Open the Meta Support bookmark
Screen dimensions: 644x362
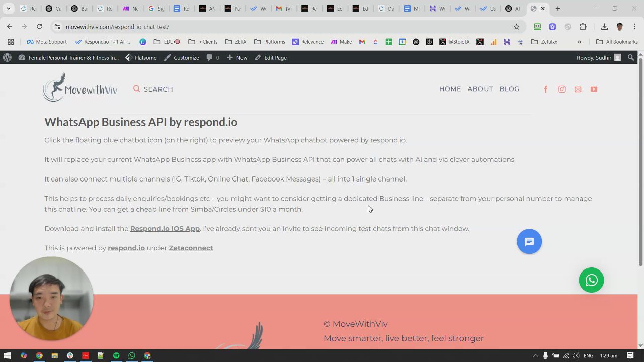tap(46, 42)
